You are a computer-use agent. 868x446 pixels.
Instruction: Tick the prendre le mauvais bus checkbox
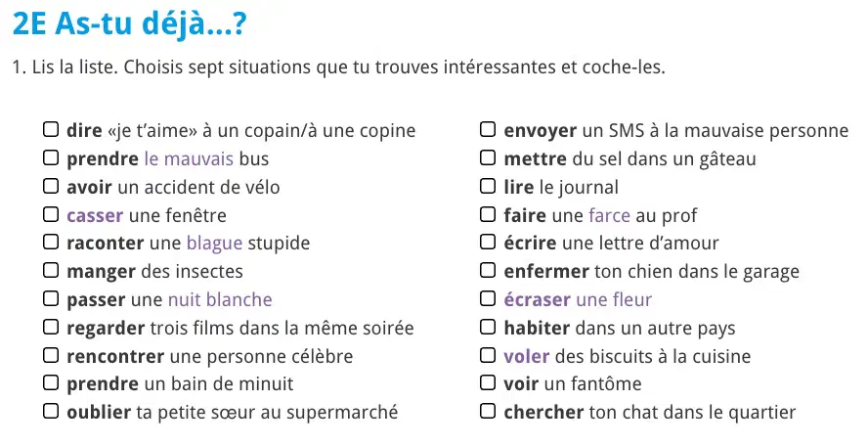coord(51,157)
